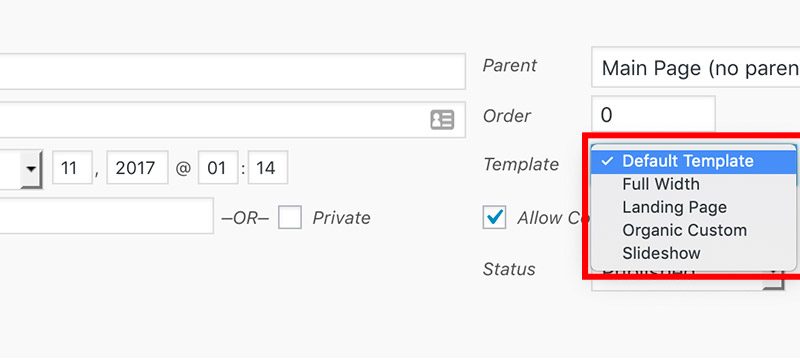Click the checkmark beside Default Template
The height and width of the screenshot is (360, 800).
pyautogui.click(x=607, y=161)
